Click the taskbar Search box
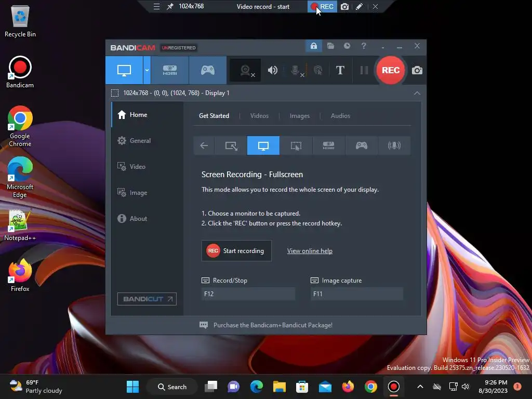Screen dimensions: 532x399 (172, 387)
